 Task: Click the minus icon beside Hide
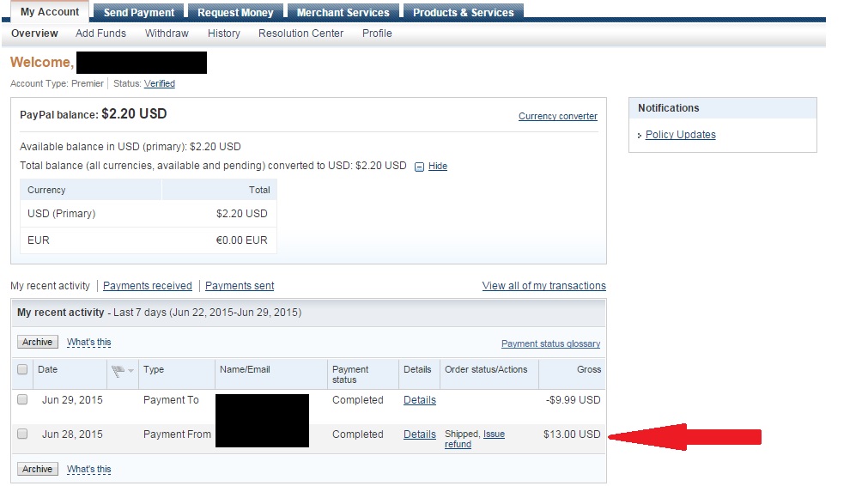(419, 167)
